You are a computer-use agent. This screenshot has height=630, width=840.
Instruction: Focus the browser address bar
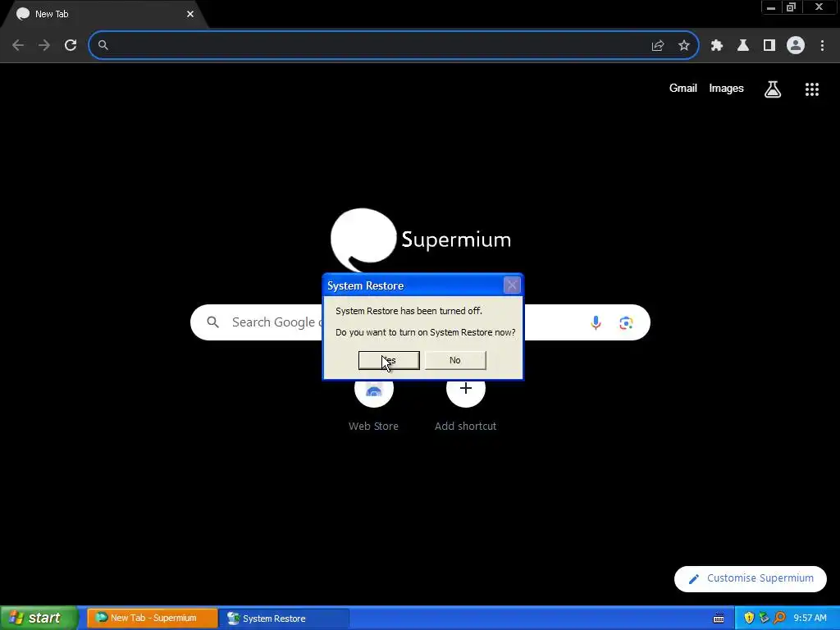click(394, 46)
